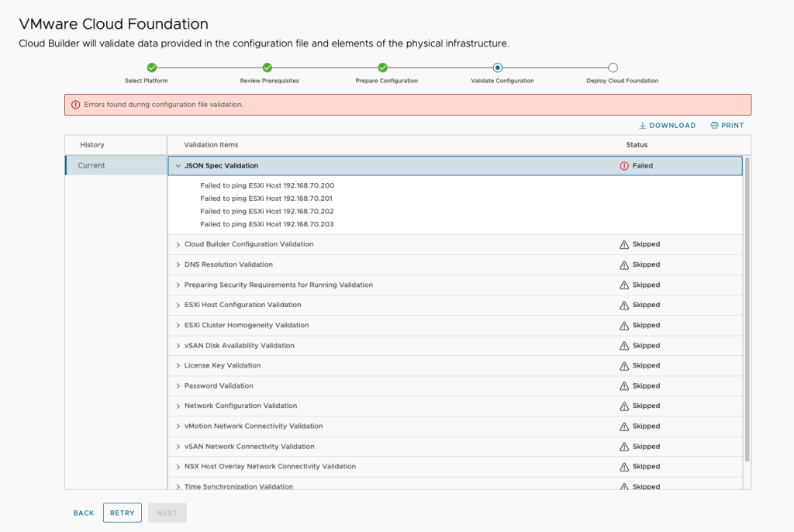Image resolution: width=794 pixels, height=532 pixels.
Task: Click the Failed status text
Action: point(643,166)
